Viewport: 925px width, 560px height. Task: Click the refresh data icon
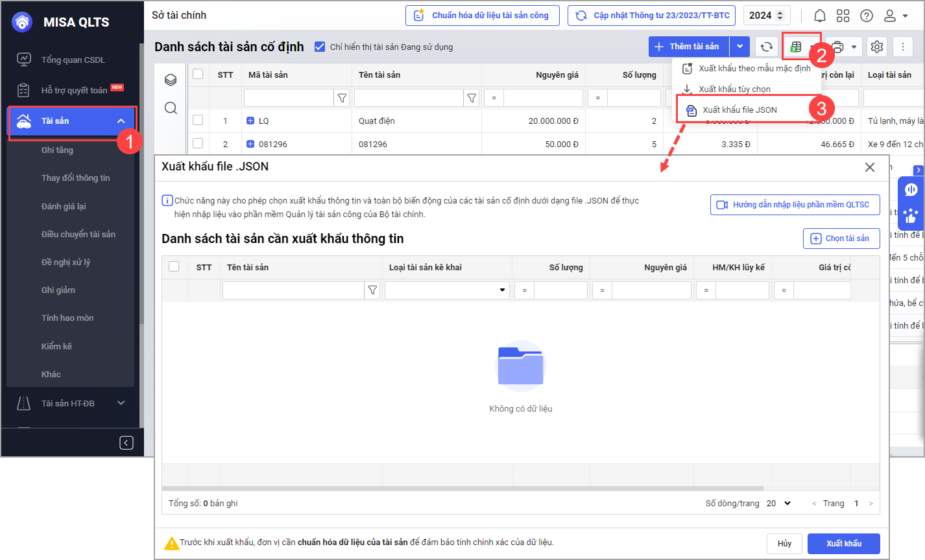[767, 47]
